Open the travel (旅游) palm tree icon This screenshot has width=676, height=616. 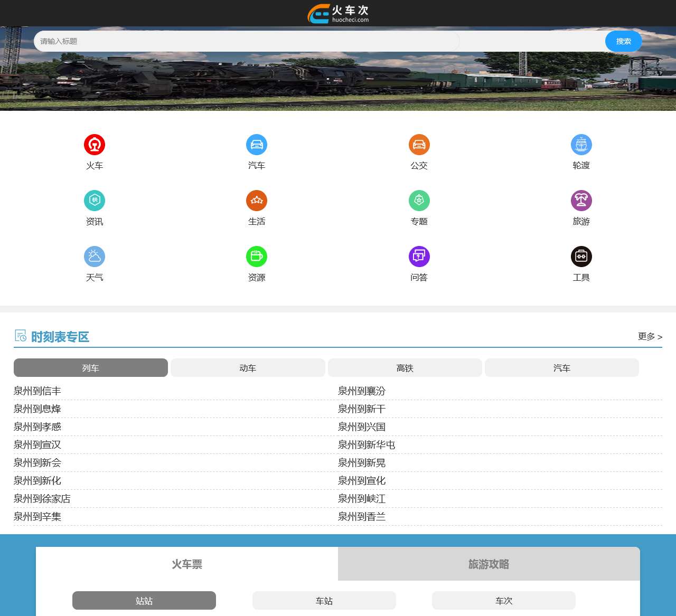581,201
